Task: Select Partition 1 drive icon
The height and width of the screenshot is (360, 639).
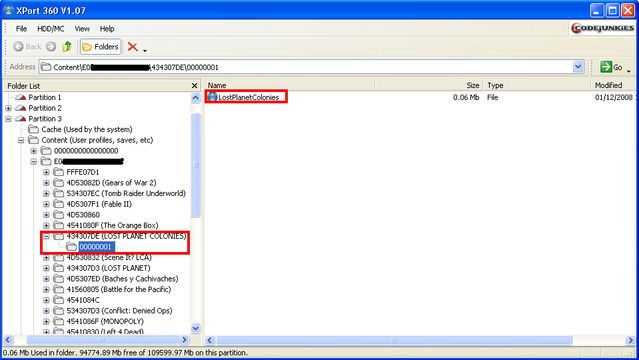Action: [x=20, y=97]
